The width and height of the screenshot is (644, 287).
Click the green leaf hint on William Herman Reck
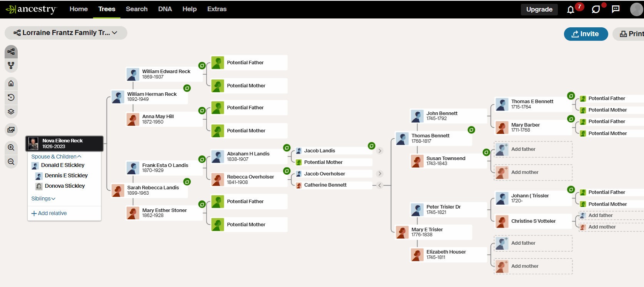click(187, 88)
